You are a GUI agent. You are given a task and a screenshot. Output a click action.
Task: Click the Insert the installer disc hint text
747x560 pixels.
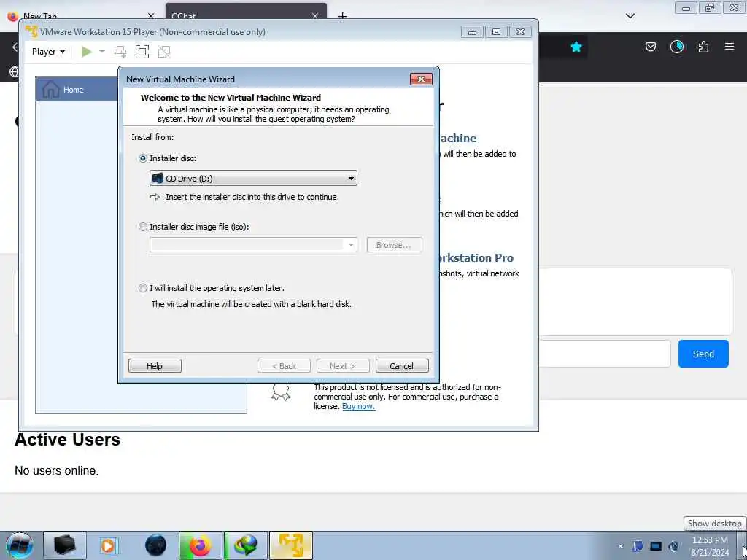click(252, 197)
